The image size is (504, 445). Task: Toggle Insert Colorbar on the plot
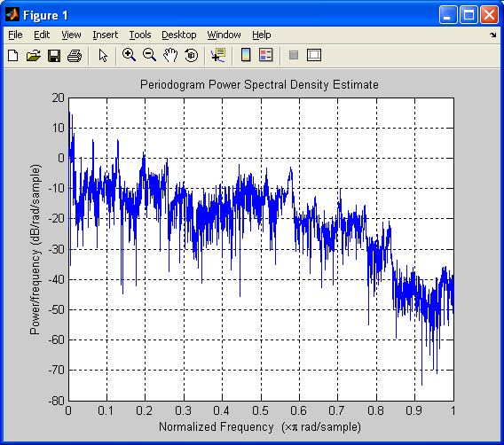tap(246, 55)
